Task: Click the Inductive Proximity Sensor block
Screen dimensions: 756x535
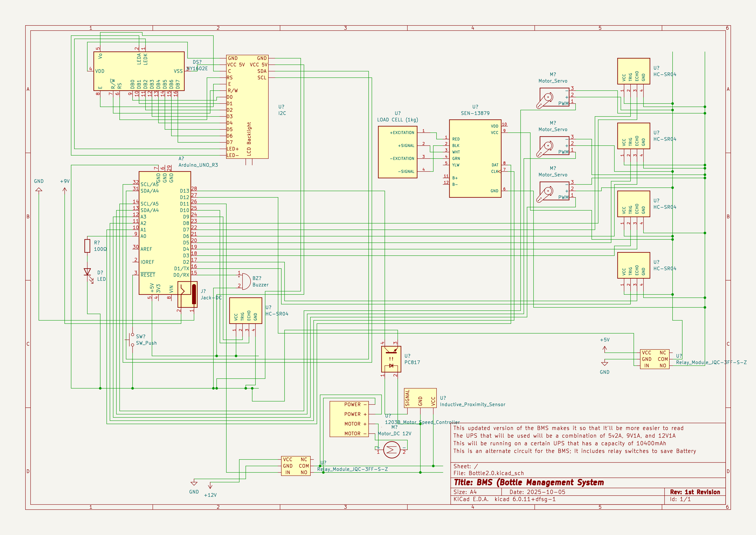Action: [420, 398]
